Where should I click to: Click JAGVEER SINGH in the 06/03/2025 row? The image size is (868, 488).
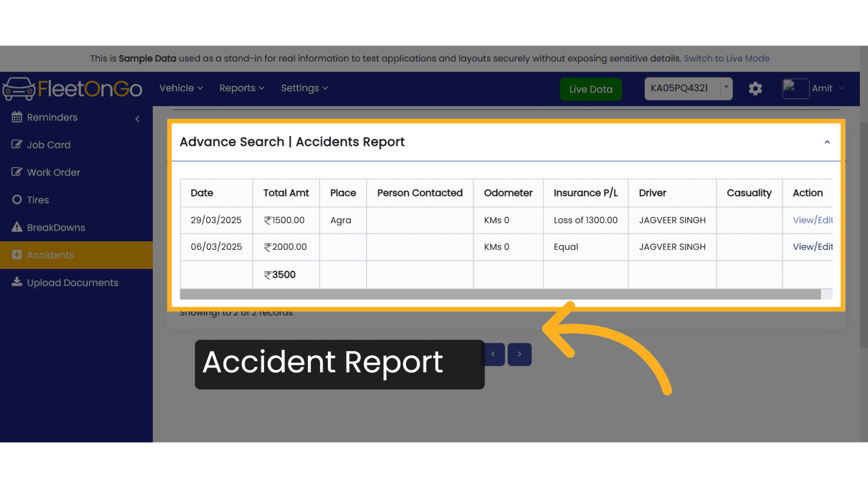(672, 247)
